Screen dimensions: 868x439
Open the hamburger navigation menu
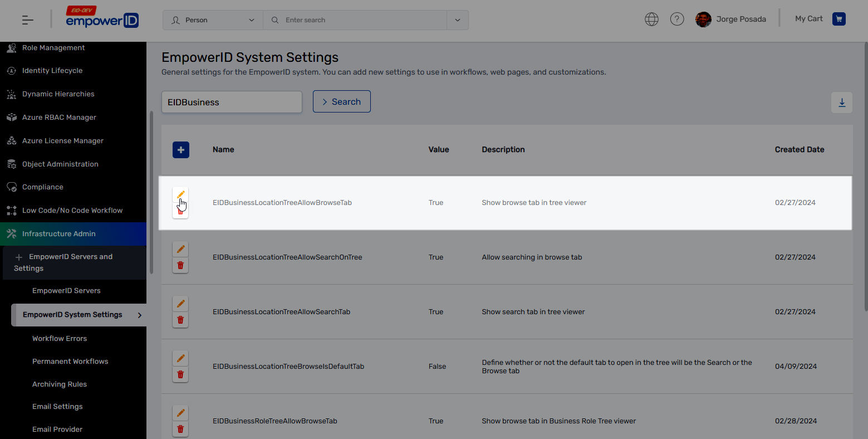(27, 19)
